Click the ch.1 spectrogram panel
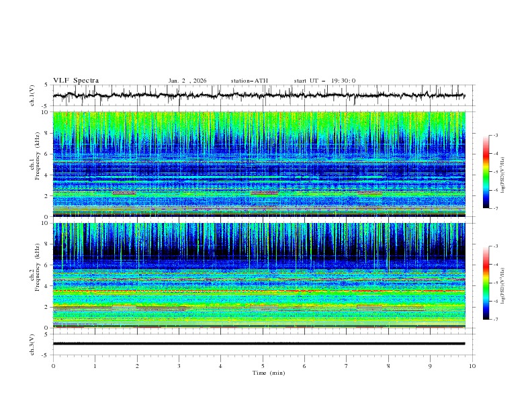Viewport: 532px width, 411px height. point(259,164)
